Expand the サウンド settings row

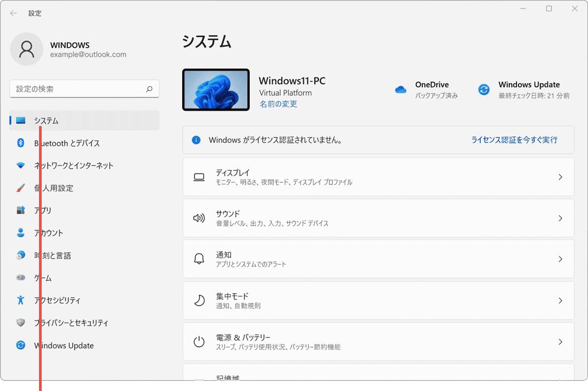pyautogui.click(x=560, y=218)
